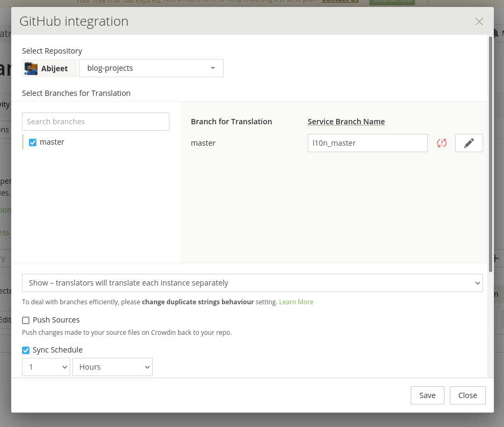Click the Select Branches for Translation label
504x427 pixels.
coord(76,93)
